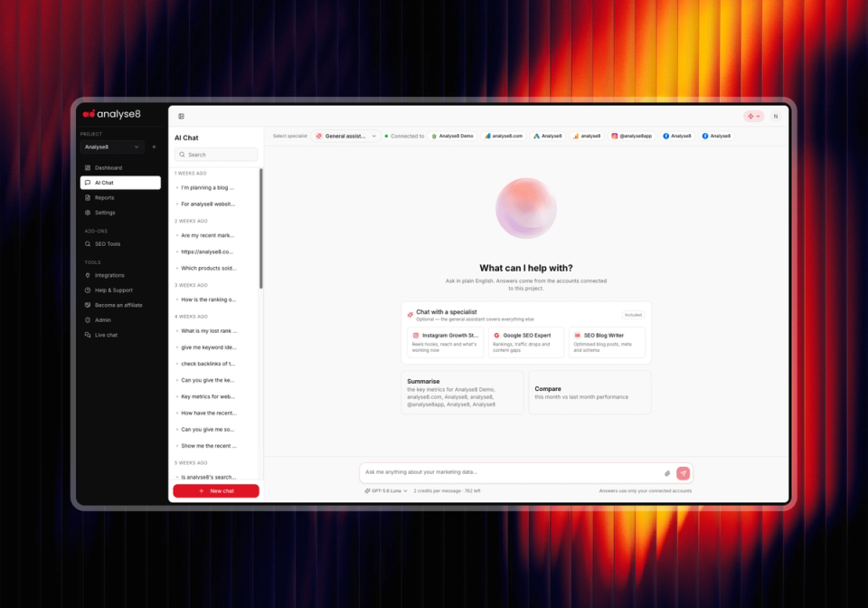This screenshot has width=868, height=608.
Task: Click the @analyse8app Instagram chip
Action: (632, 136)
